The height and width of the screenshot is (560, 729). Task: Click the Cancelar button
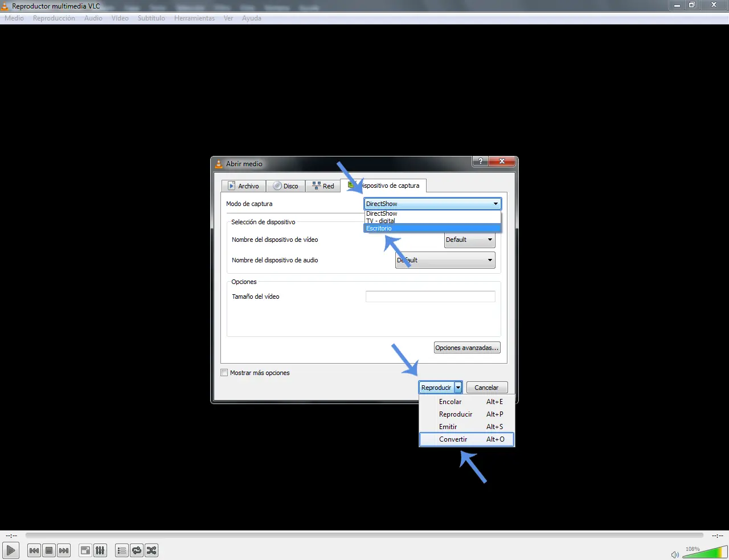tap(487, 388)
